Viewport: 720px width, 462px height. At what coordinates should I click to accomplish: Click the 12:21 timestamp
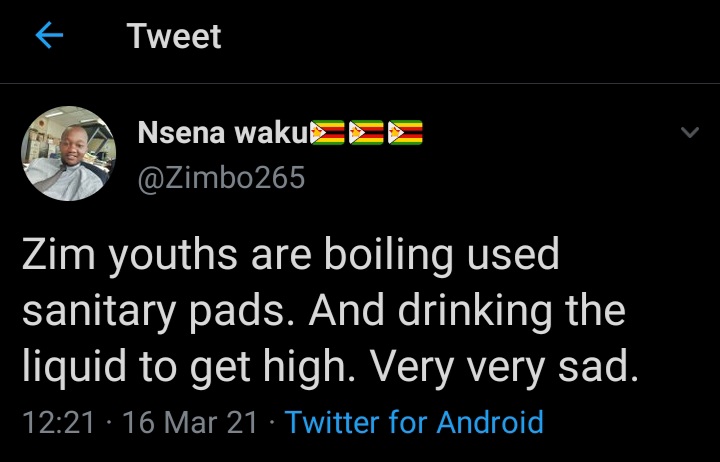[57, 422]
